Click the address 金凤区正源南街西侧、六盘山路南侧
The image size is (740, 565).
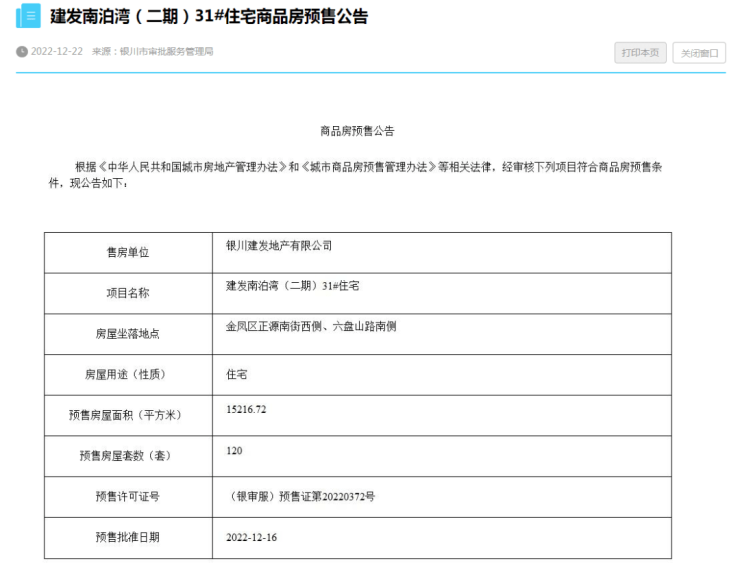click(x=311, y=326)
